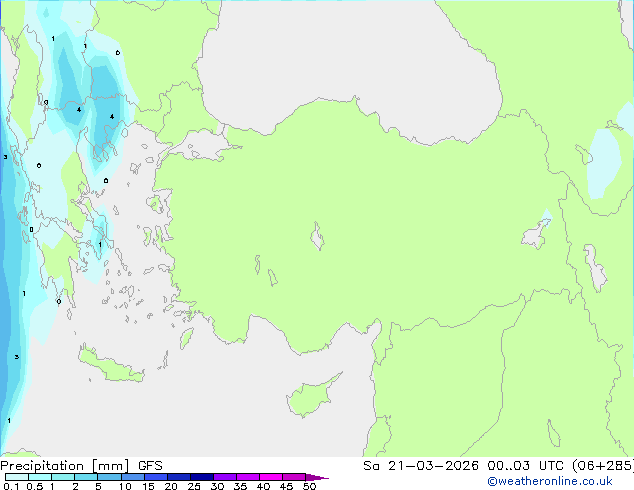
Task: Select the 15 to 20 mm legend swatch
Action: tap(156, 477)
